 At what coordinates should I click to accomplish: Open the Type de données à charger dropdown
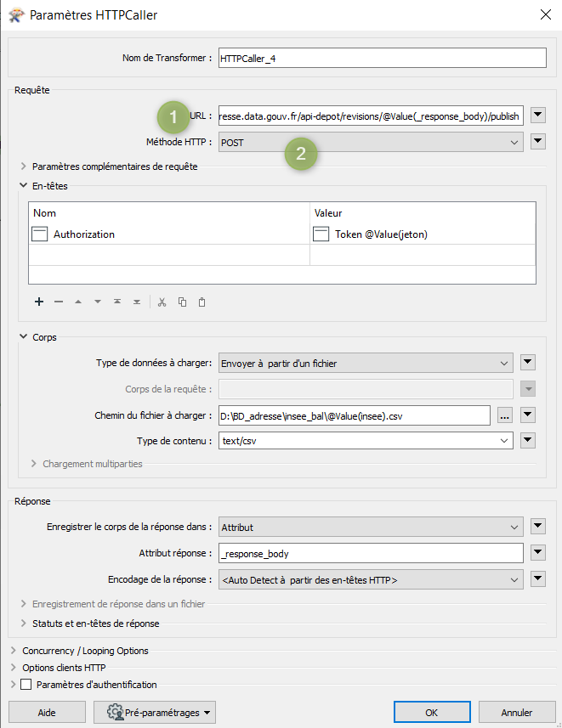366,363
